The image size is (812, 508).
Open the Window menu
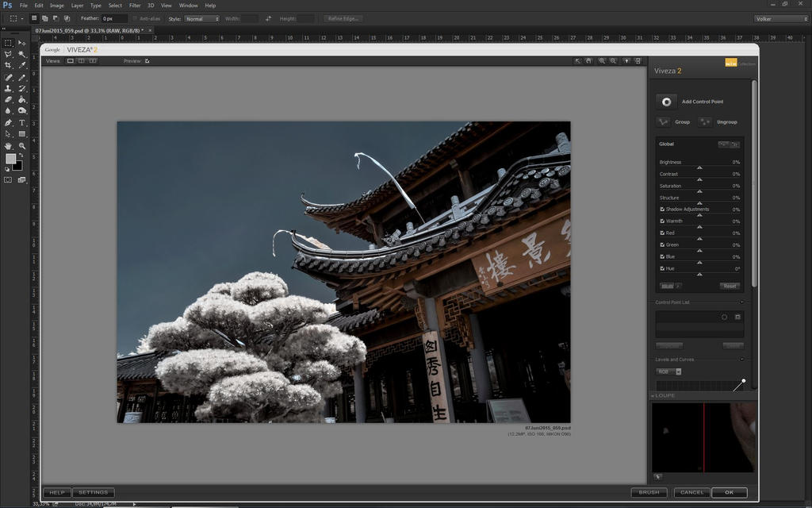[188, 6]
